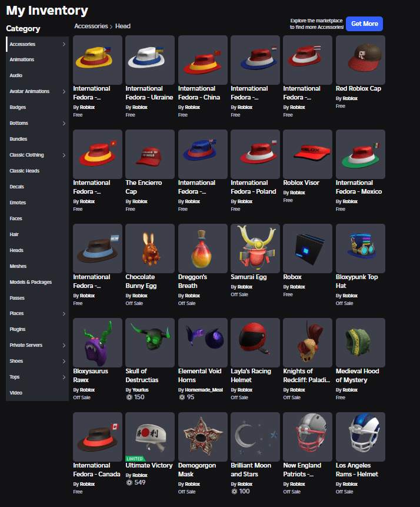Open the International Fedora - Poland thumbnail

(255, 154)
